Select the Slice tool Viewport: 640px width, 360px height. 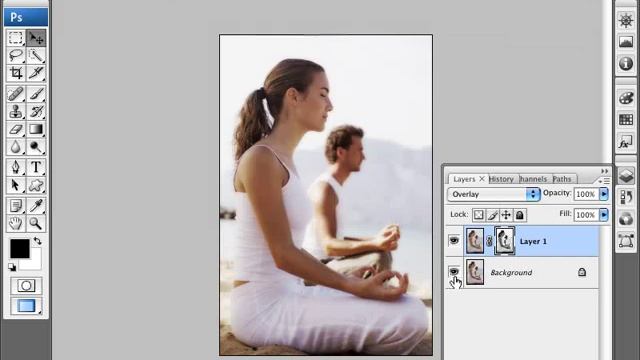36,73
